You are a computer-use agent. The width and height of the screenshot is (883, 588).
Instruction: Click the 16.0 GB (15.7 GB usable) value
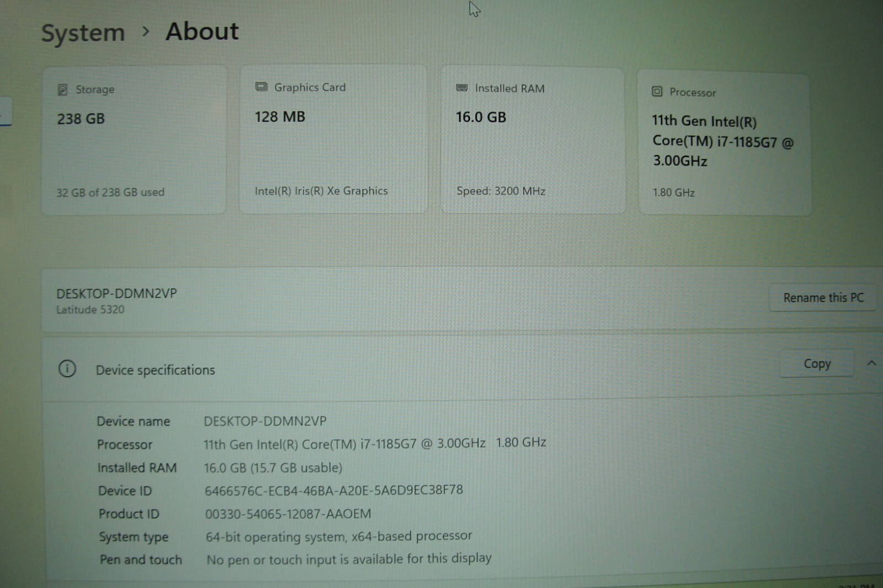pyautogui.click(x=273, y=468)
